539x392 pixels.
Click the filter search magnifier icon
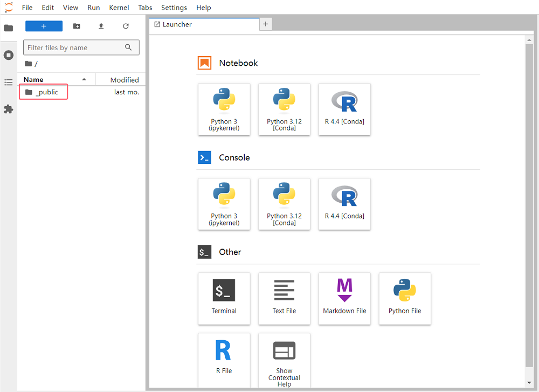click(128, 47)
